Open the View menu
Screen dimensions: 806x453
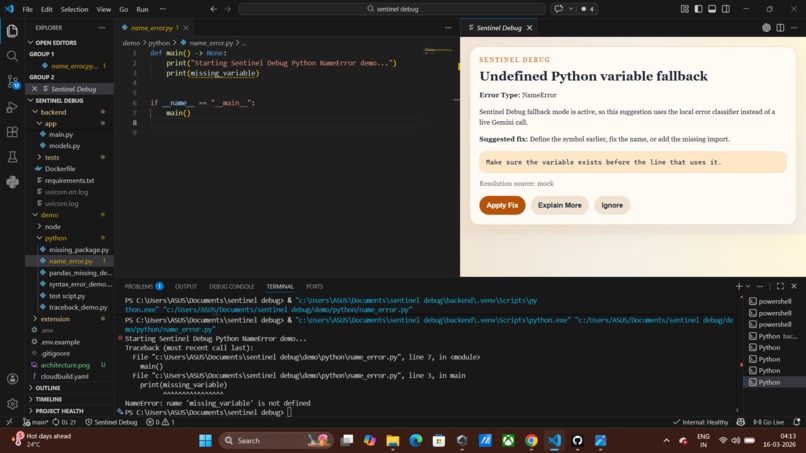(x=104, y=9)
